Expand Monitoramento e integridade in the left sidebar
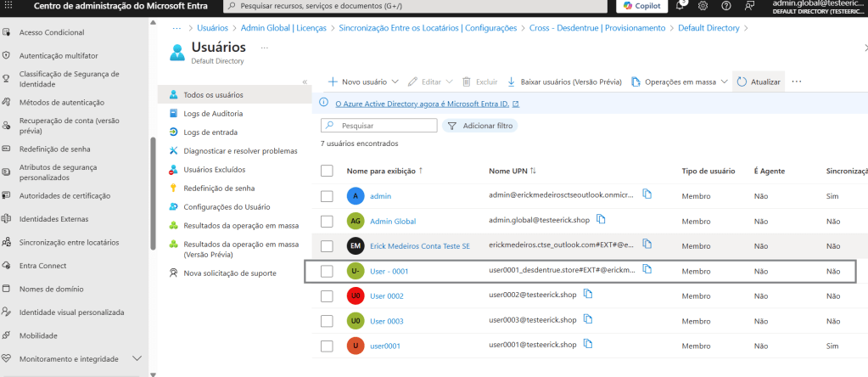 (137, 358)
